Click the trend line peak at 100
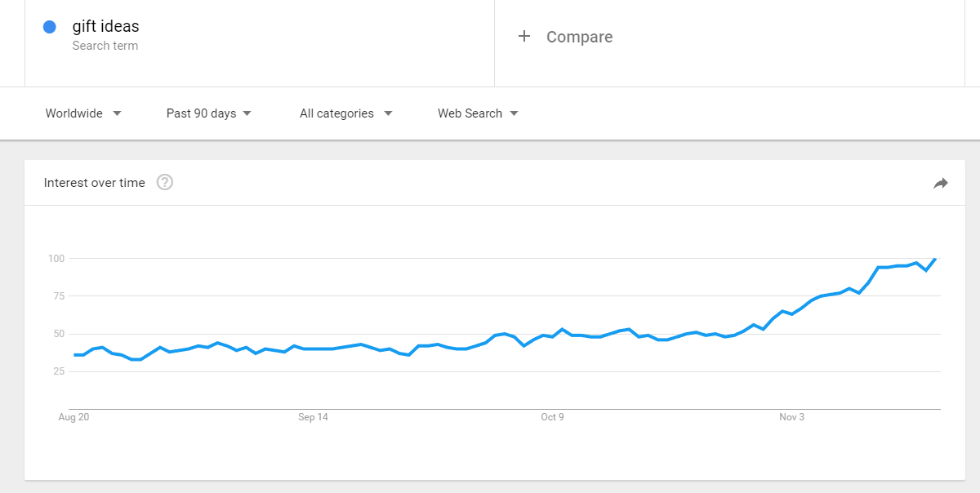980x493 pixels. 935,259
